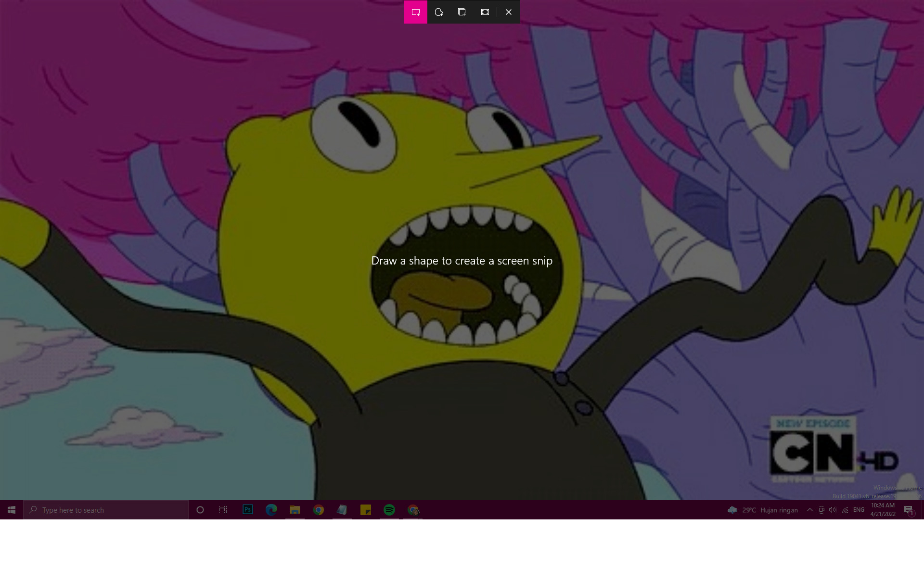Close the snipping toolbar

click(x=509, y=12)
